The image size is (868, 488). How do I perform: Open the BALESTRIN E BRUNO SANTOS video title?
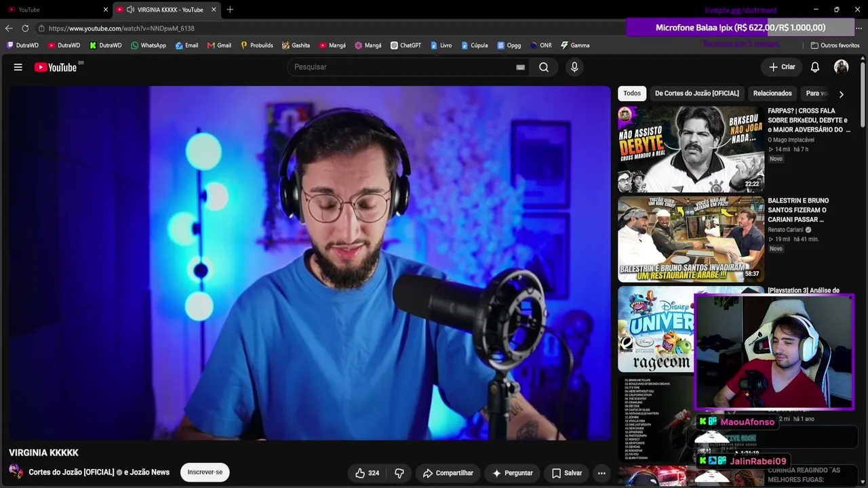pos(798,210)
